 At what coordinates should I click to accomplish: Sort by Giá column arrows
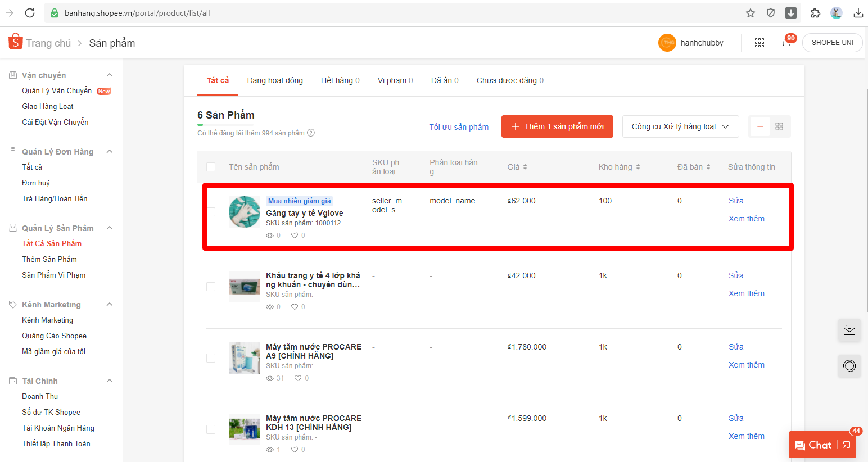pyautogui.click(x=525, y=167)
